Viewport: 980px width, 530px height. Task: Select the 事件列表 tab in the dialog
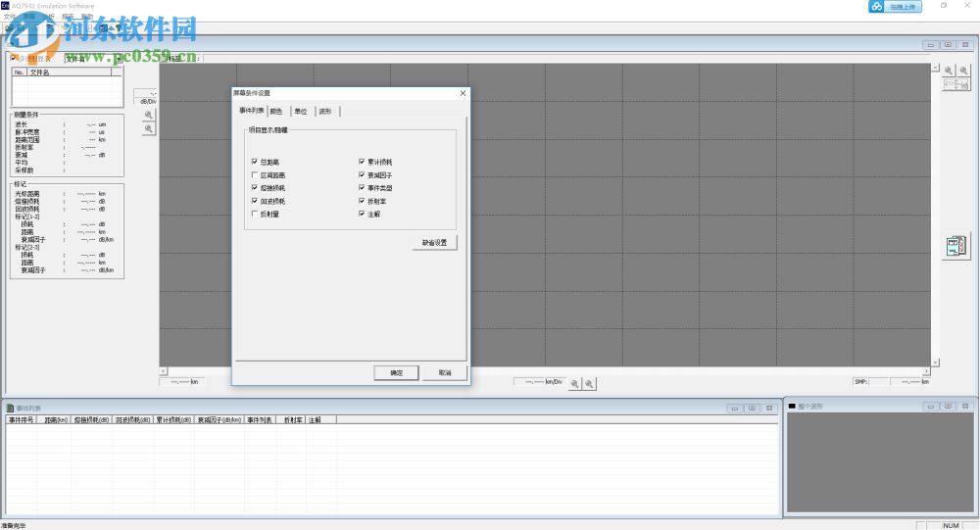point(251,111)
